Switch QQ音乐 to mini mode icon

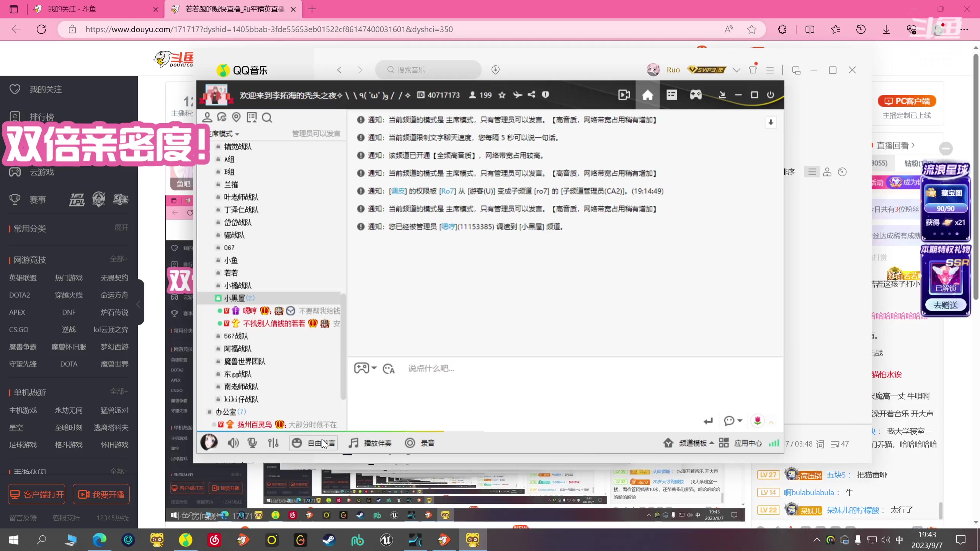coord(796,70)
